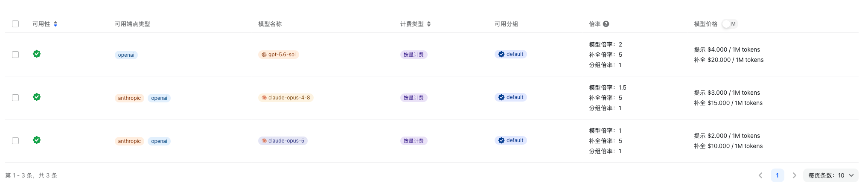Click the next page arrow

[795, 175]
